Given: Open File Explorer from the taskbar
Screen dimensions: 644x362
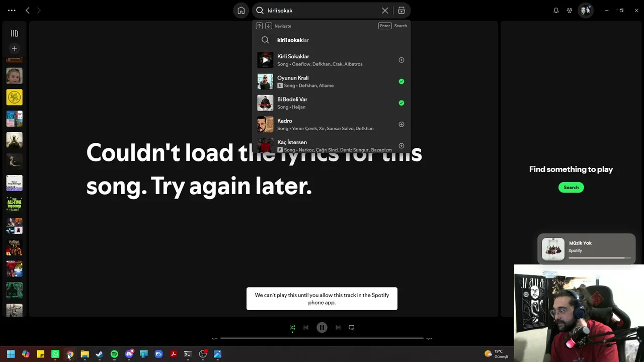Looking at the screenshot, I should (x=85, y=354).
